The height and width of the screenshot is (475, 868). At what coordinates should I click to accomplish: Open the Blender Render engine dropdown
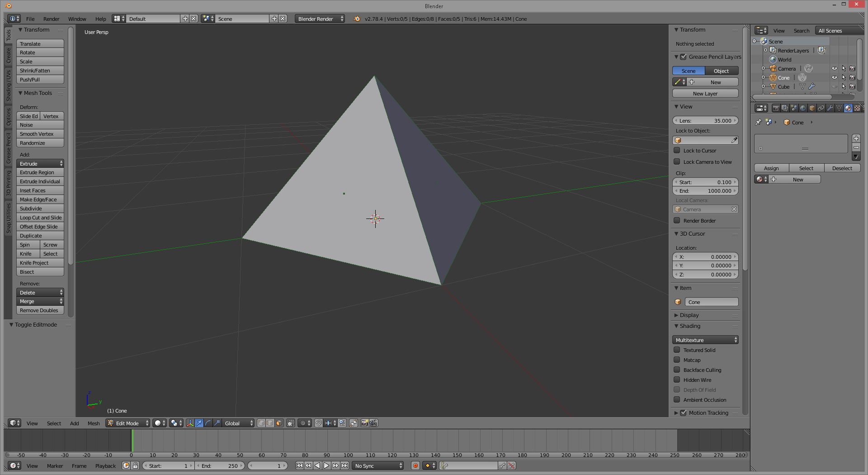[x=320, y=19]
